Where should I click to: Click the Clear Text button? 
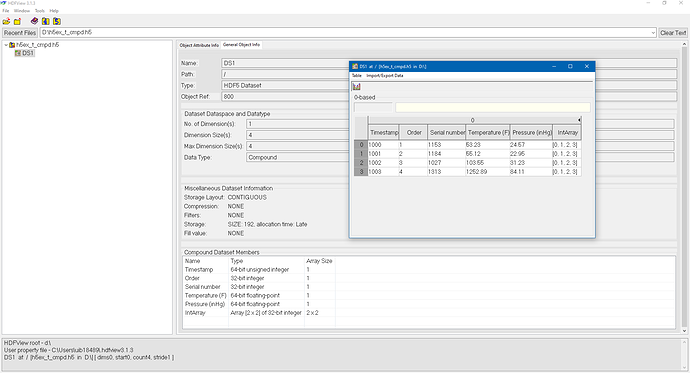click(x=673, y=33)
